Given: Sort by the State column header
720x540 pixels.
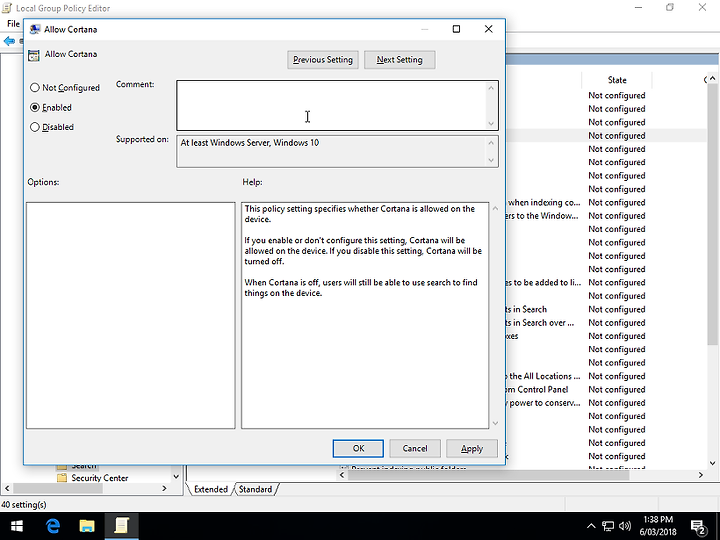Looking at the screenshot, I should click(617, 80).
